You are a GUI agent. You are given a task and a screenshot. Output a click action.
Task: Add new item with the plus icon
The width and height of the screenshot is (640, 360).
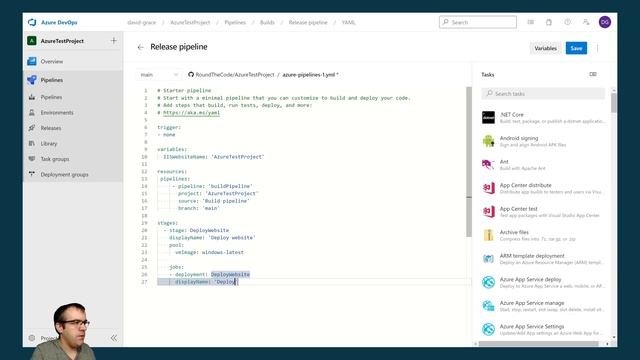(x=113, y=40)
